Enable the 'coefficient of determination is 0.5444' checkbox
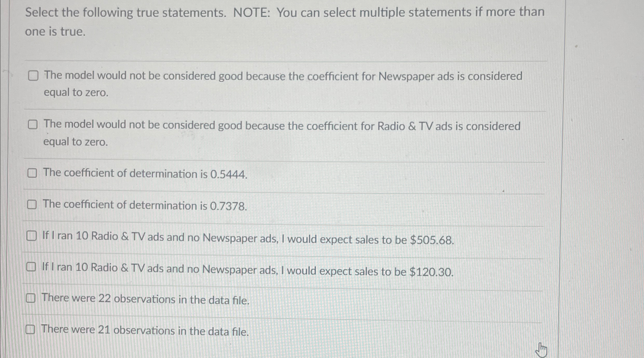Screen dimensions: 644x358 (x=33, y=173)
